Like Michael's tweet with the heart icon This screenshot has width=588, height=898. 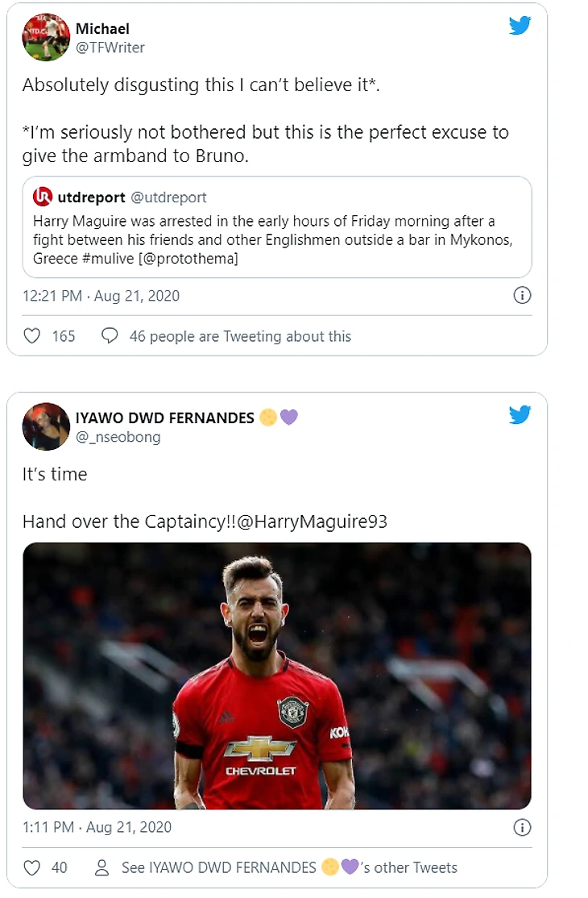point(31,336)
